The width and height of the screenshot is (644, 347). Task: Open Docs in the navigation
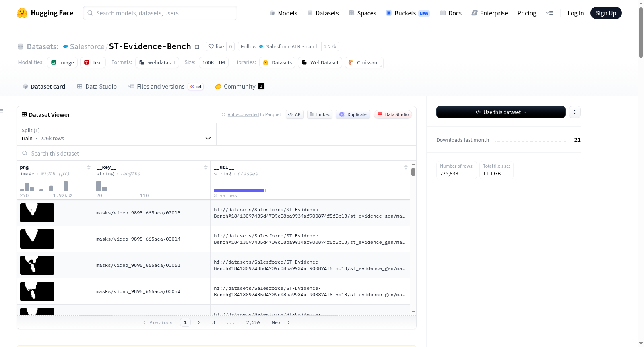click(451, 13)
